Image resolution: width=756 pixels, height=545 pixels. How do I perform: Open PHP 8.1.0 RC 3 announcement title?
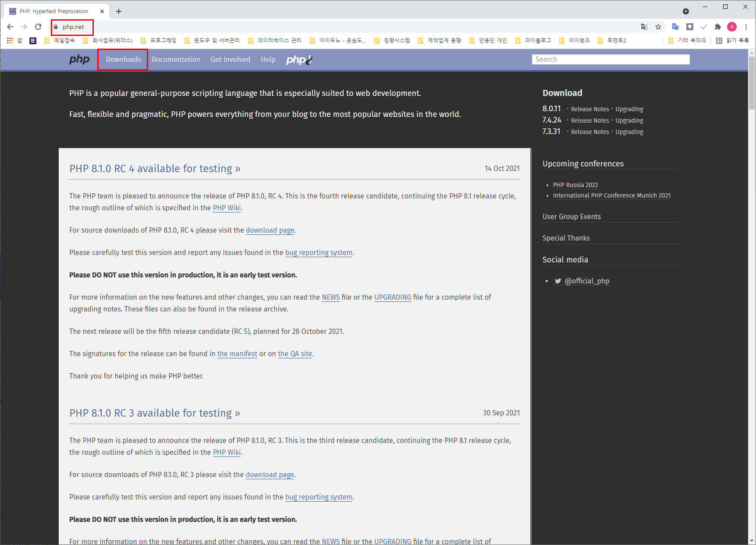155,413
